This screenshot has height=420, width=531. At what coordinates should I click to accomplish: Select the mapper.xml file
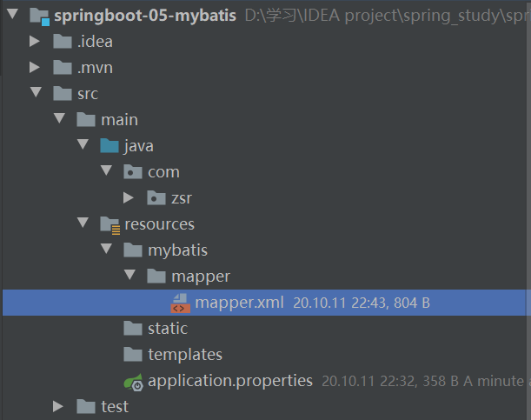[239, 303]
